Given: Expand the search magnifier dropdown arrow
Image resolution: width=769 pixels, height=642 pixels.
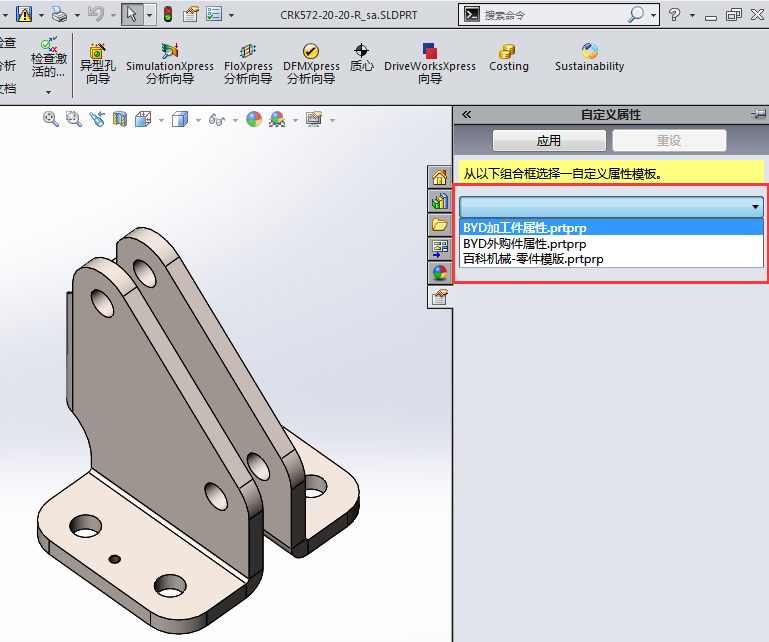Looking at the screenshot, I should [653, 15].
